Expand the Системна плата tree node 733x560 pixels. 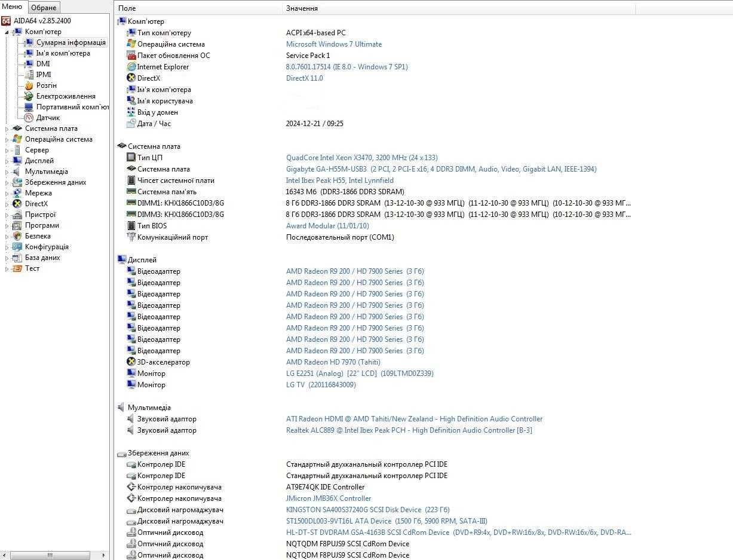[x=7, y=128]
